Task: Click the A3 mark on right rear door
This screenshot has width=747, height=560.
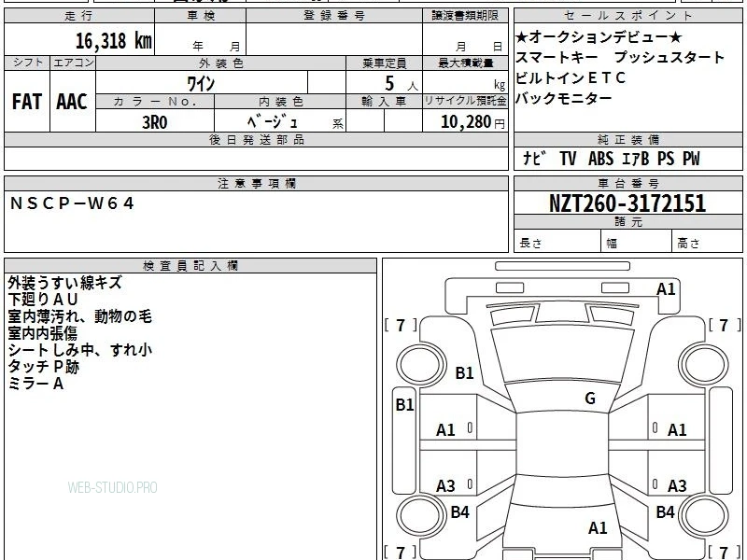Action: [x=677, y=486]
